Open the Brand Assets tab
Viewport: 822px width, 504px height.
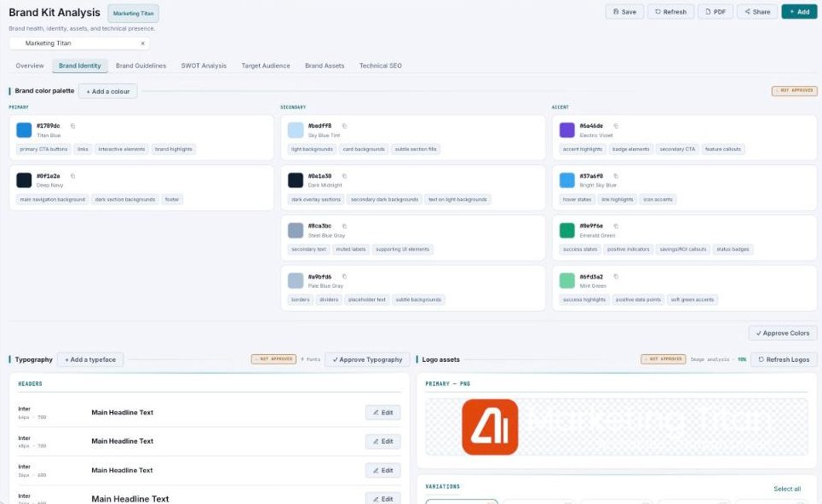coord(325,66)
